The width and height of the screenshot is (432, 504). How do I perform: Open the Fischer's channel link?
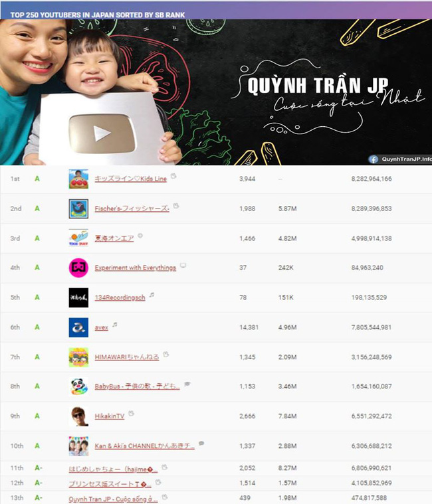pyautogui.click(x=132, y=209)
